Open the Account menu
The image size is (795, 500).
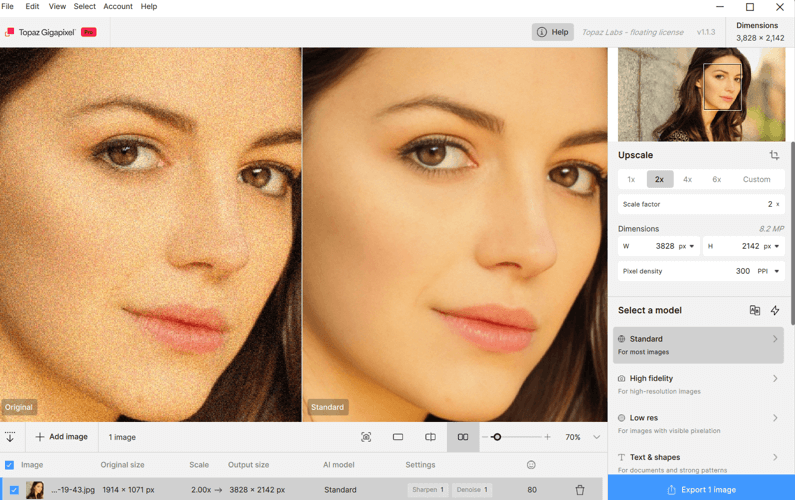click(117, 7)
